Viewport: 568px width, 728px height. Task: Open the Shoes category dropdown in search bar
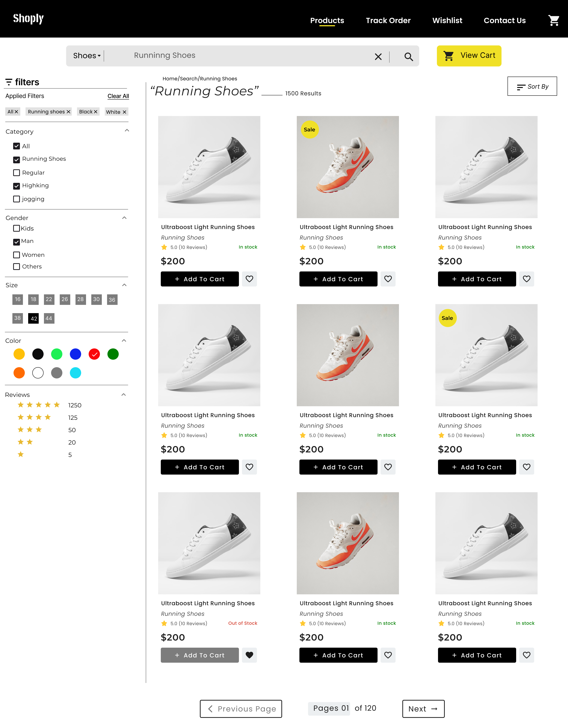point(86,55)
